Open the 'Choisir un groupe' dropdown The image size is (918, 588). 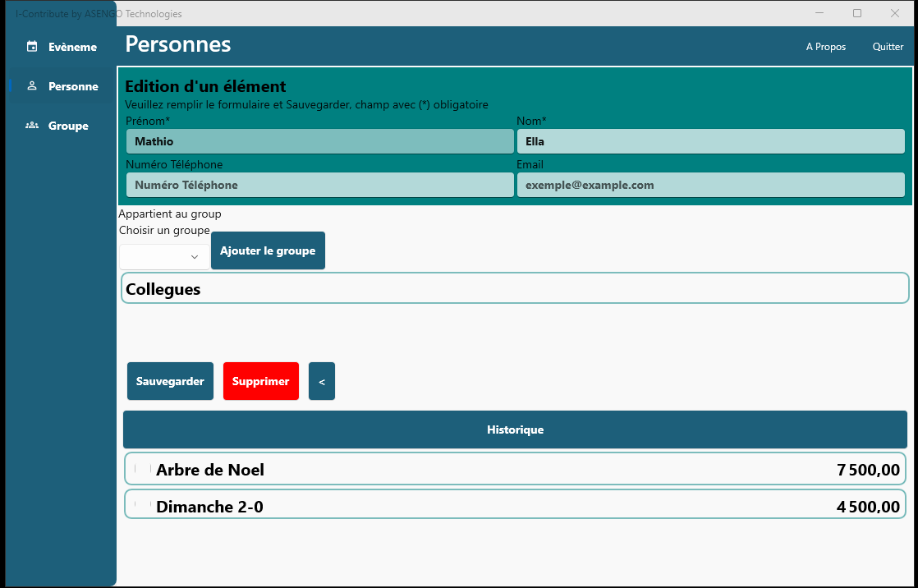pyautogui.click(x=164, y=257)
